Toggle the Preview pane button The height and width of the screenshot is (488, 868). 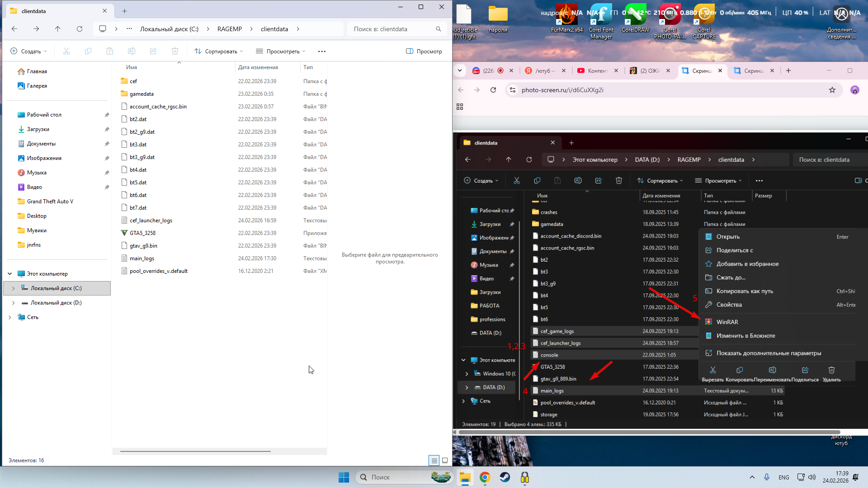coord(424,52)
